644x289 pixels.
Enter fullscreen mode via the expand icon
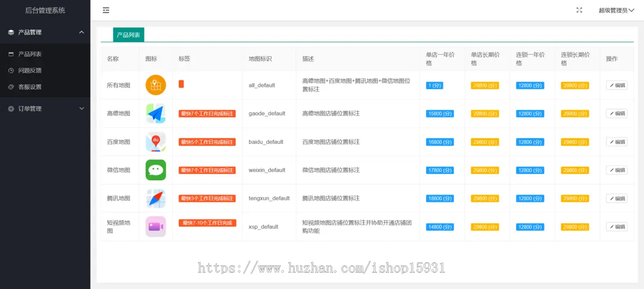click(x=579, y=10)
